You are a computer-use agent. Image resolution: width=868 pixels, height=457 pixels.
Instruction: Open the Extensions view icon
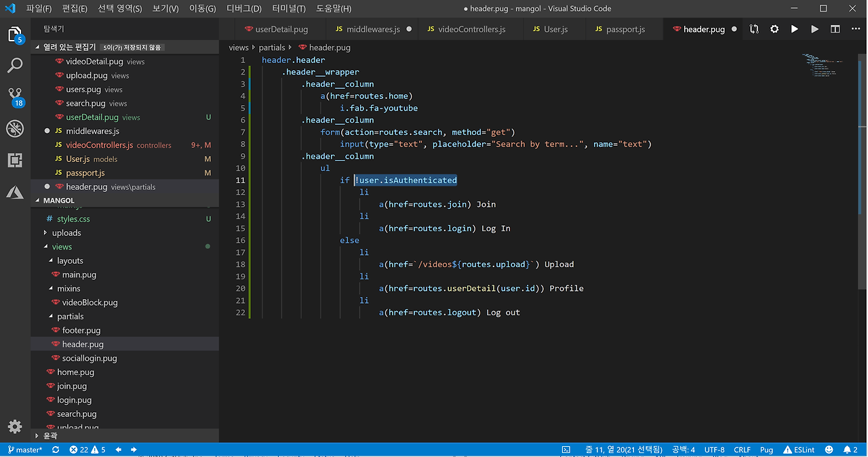(15, 161)
